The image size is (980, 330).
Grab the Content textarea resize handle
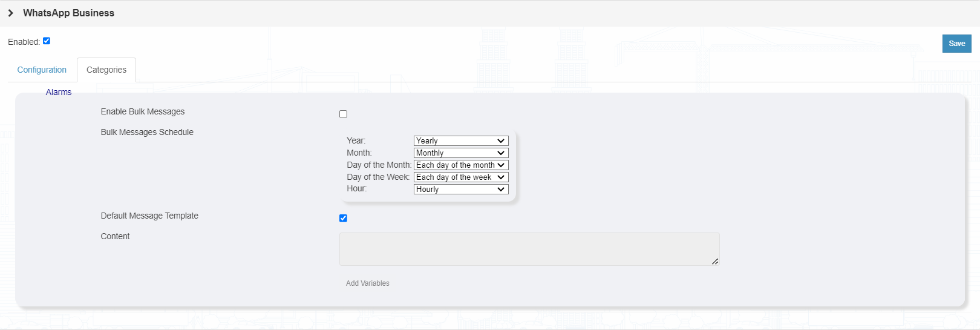pyautogui.click(x=715, y=262)
